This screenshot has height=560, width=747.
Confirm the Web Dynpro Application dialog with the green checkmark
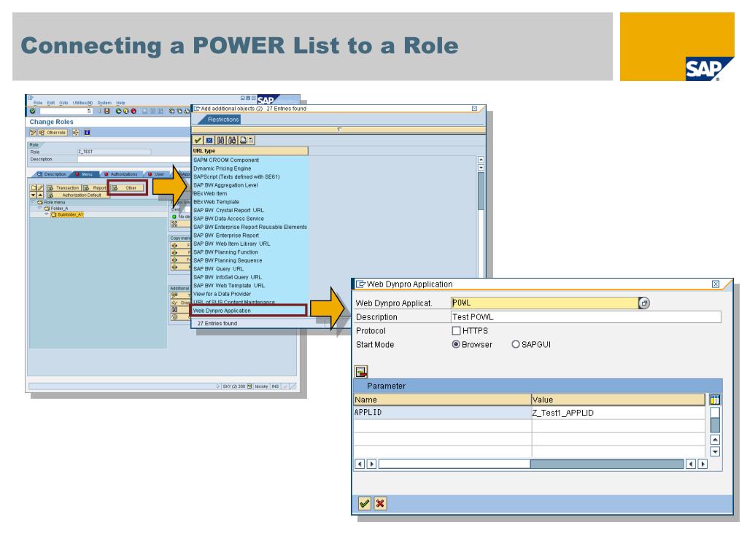365,503
